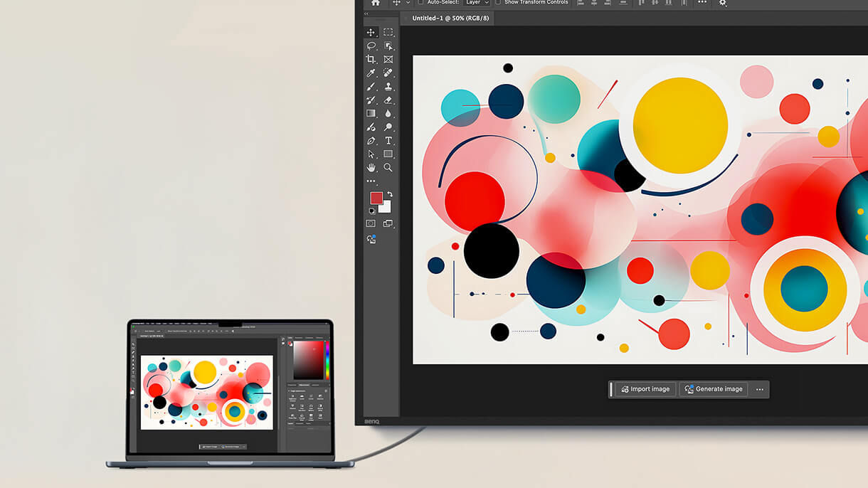
Task: Select the Brush tool
Action: 371,86
